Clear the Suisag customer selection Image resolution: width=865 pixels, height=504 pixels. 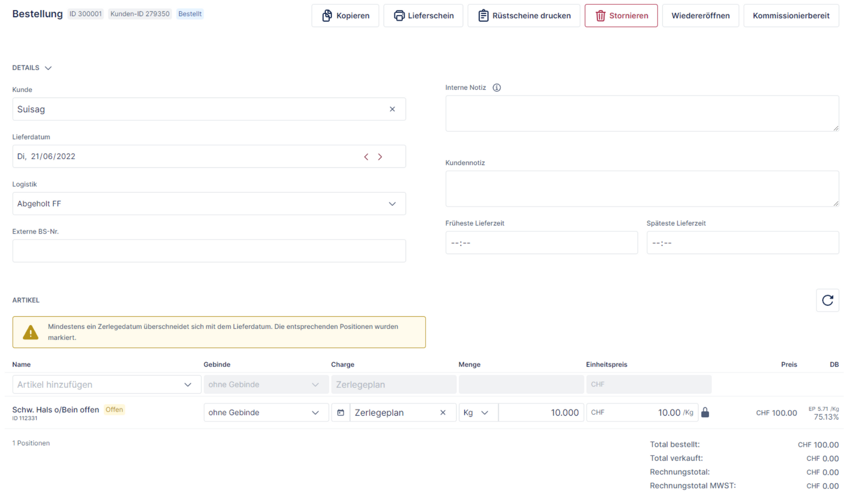point(392,109)
